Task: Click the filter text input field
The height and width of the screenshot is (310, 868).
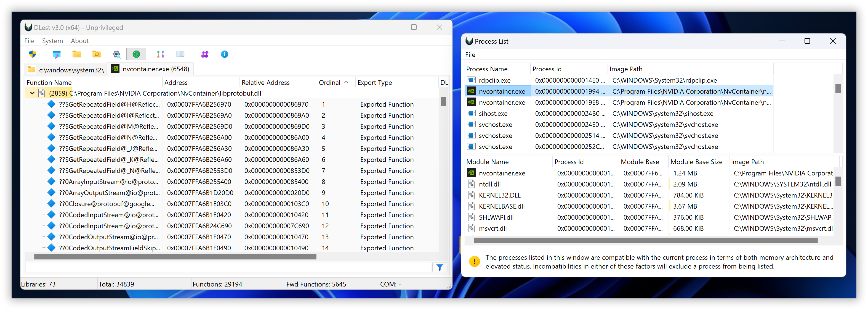Action: click(228, 267)
